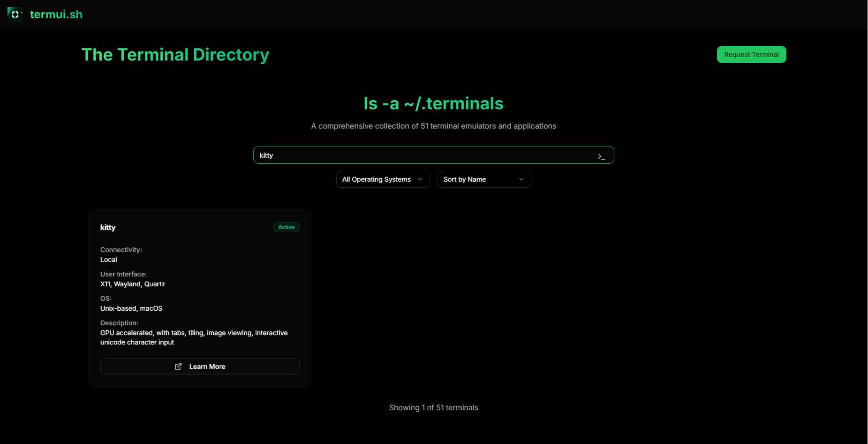The image size is (868, 444).
Task: Click the search input containing kitty
Action: point(433,155)
